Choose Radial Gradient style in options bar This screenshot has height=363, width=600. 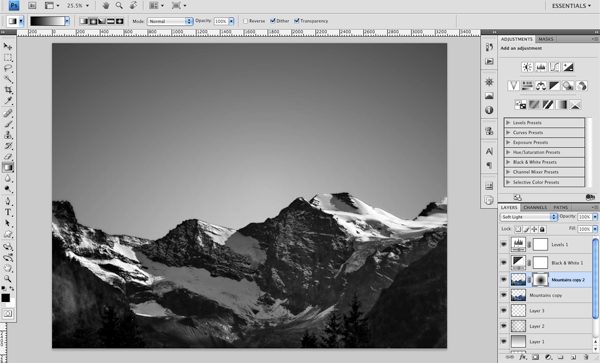pyautogui.click(x=93, y=21)
